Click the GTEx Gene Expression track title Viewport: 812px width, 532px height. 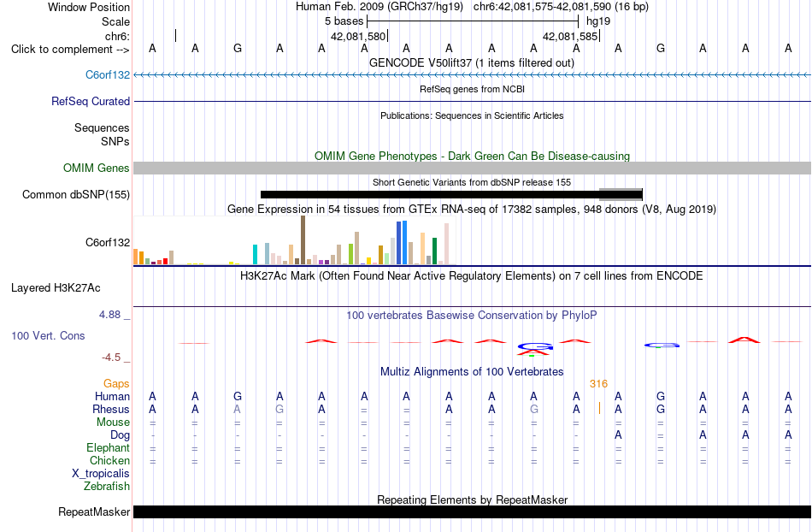(472, 210)
